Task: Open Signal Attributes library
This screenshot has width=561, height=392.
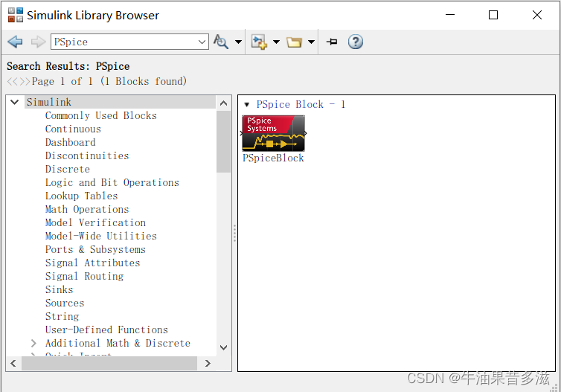Action: click(x=92, y=263)
